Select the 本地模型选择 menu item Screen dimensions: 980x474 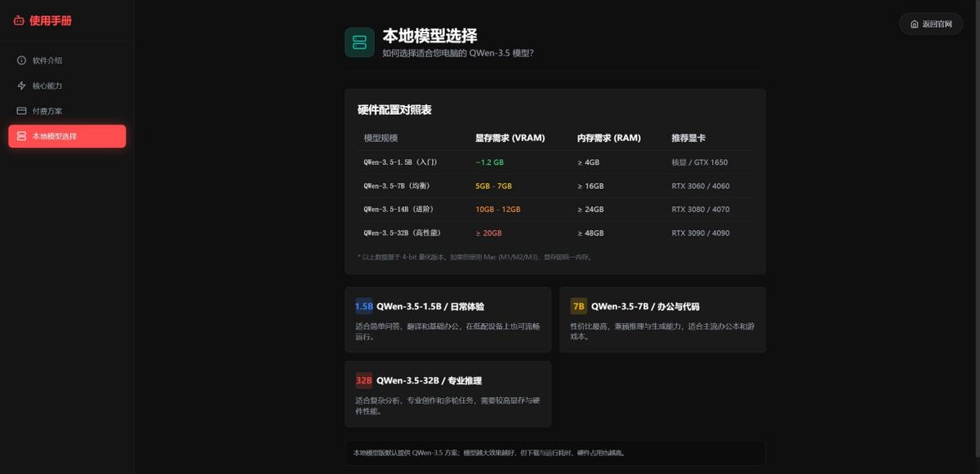click(67, 136)
